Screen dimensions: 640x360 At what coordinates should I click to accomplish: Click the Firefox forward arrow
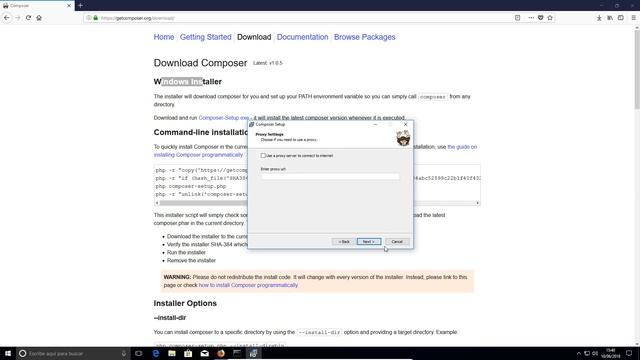click(x=18, y=18)
